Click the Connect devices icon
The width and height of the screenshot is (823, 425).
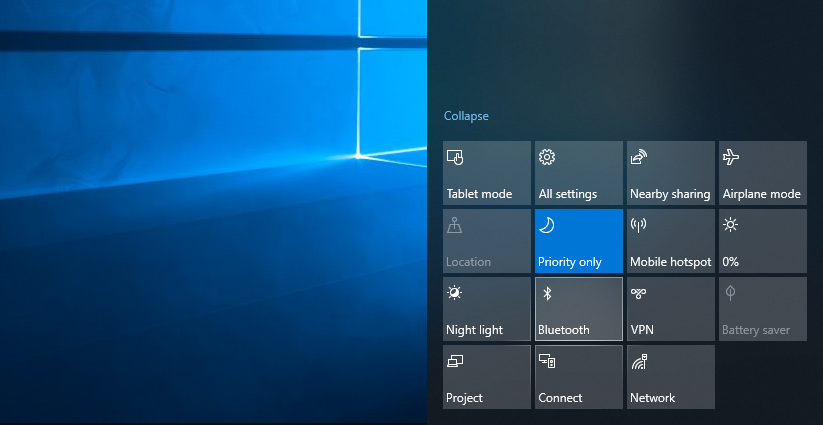(547, 361)
